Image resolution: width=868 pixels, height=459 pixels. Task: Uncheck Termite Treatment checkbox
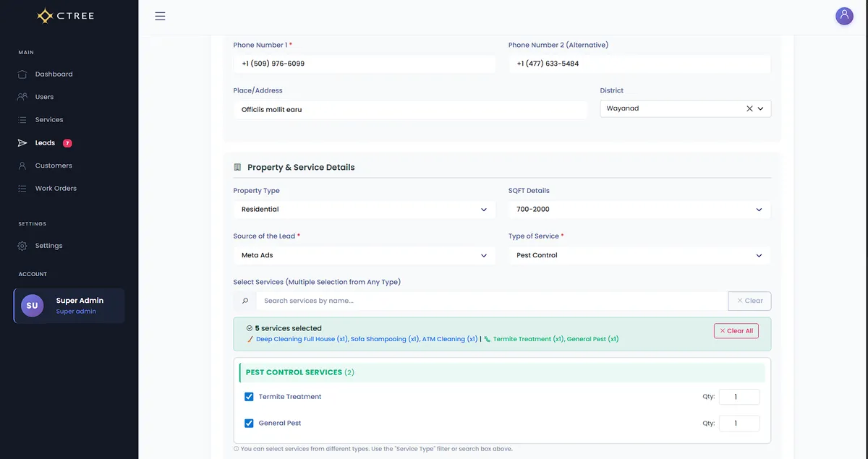pos(249,397)
